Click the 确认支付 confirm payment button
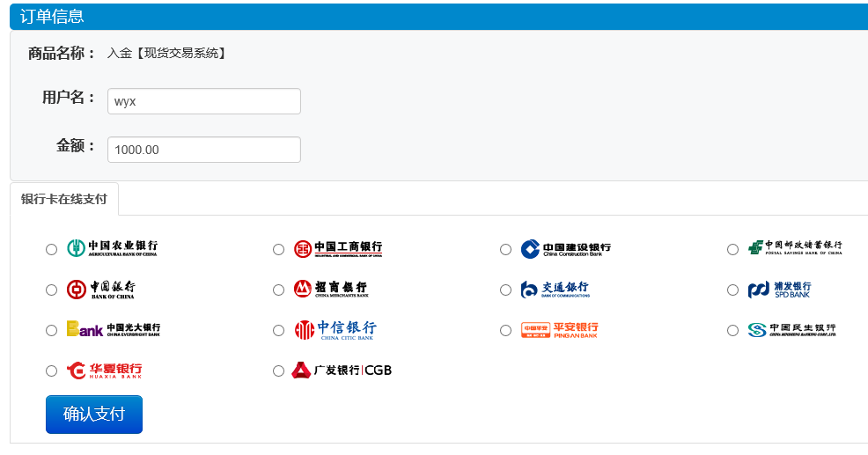The width and height of the screenshot is (868, 455). pos(94,414)
